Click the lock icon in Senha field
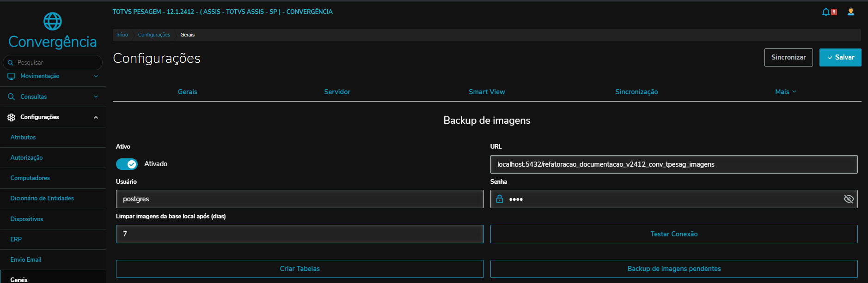The width and height of the screenshot is (868, 283). 500,199
